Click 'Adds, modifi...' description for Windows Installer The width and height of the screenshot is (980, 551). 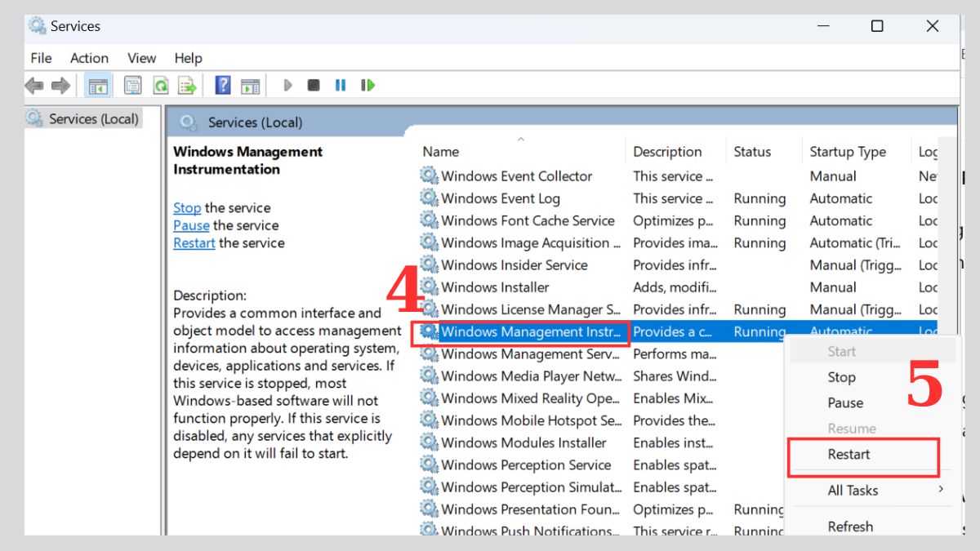coord(674,287)
